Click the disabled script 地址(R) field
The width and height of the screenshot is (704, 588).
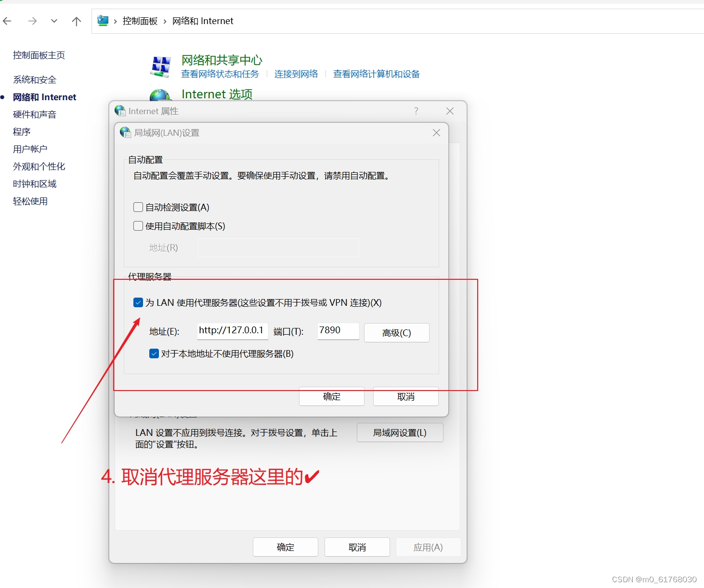pyautogui.click(x=278, y=248)
